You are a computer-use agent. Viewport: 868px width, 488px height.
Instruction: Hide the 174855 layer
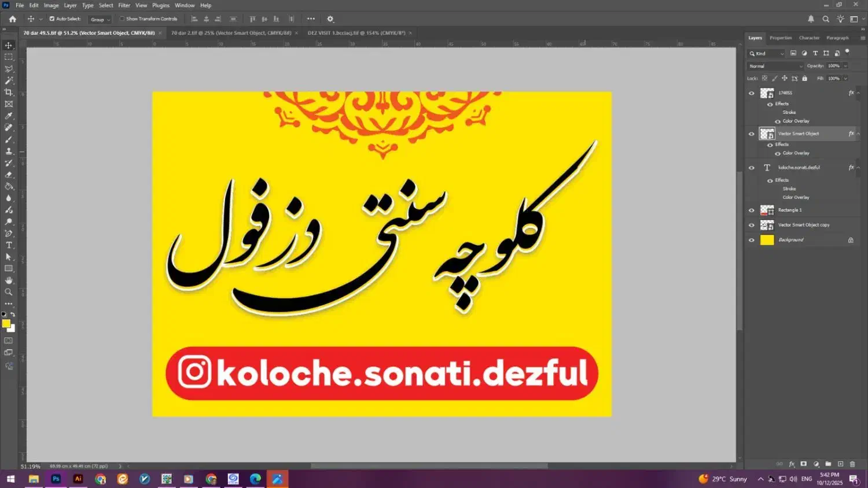752,93
